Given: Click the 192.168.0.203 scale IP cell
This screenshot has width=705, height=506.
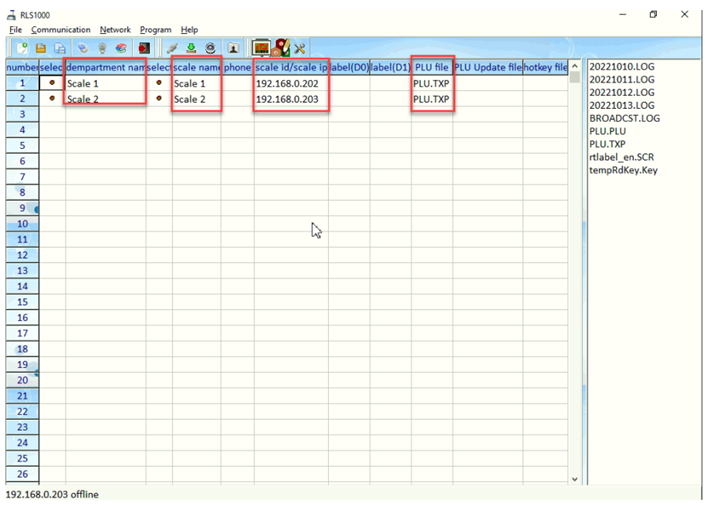Looking at the screenshot, I should (290, 99).
